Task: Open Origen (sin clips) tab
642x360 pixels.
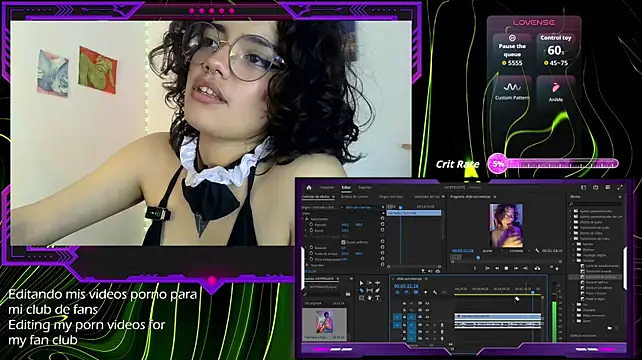Action: 391,197
